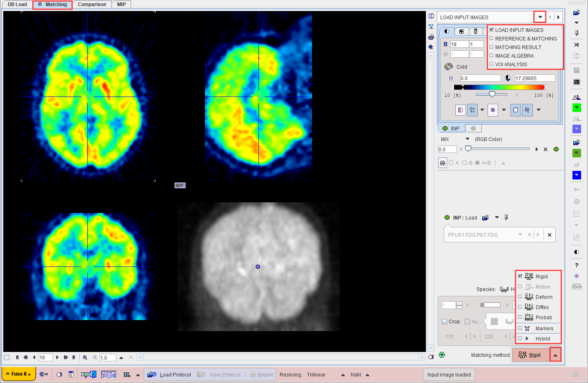The image size is (588, 383).
Task: Open the MIP tab
Action: (121, 4)
